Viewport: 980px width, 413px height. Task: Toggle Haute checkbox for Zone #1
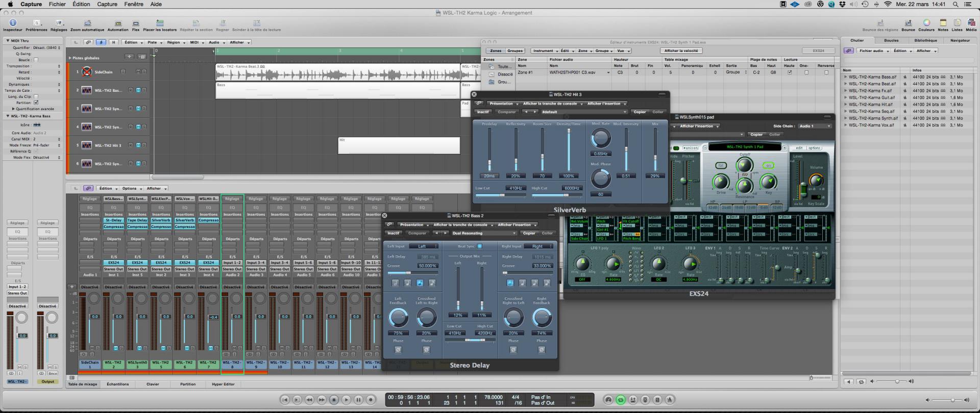pyautogui.click(x=790, y=72)
